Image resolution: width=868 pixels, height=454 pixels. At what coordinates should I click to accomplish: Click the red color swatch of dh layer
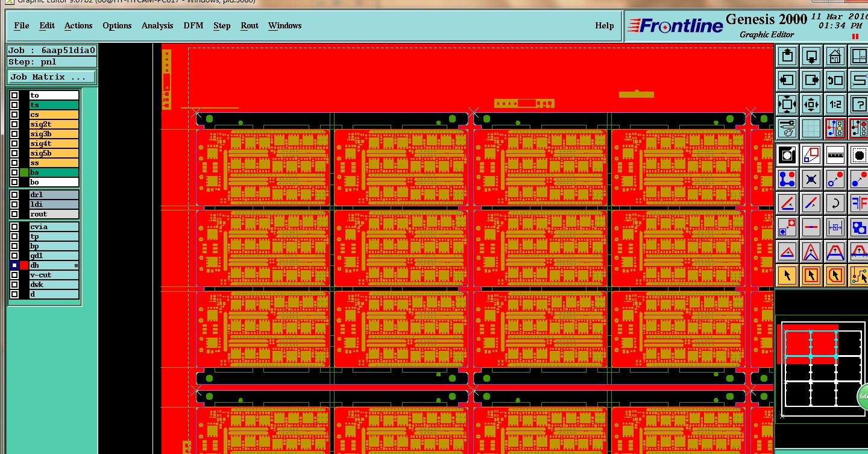click(24, 265)
